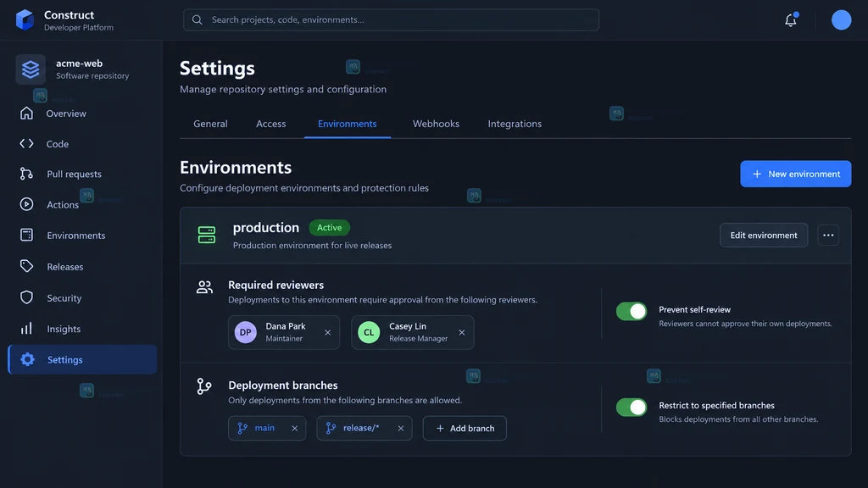Screen dimensions: 868x488
Task: Open production environment more options menu
Action: point(828,236)
